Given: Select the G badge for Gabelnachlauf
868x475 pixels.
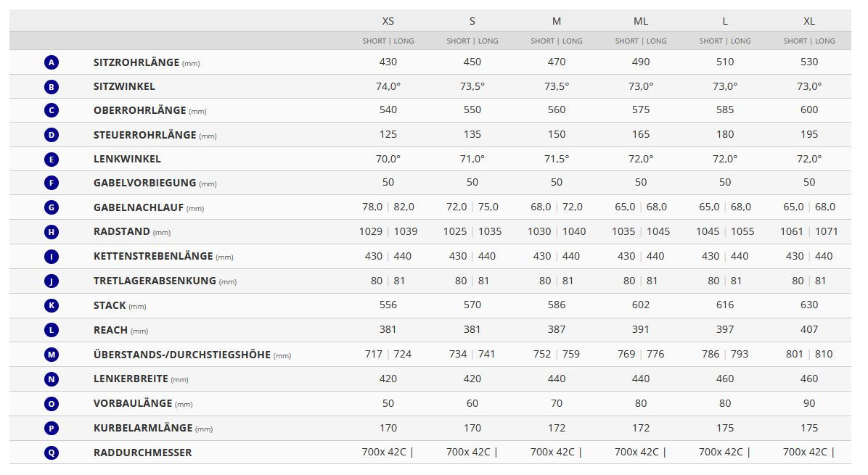Looking at the screenshot, I should (51, 207).
